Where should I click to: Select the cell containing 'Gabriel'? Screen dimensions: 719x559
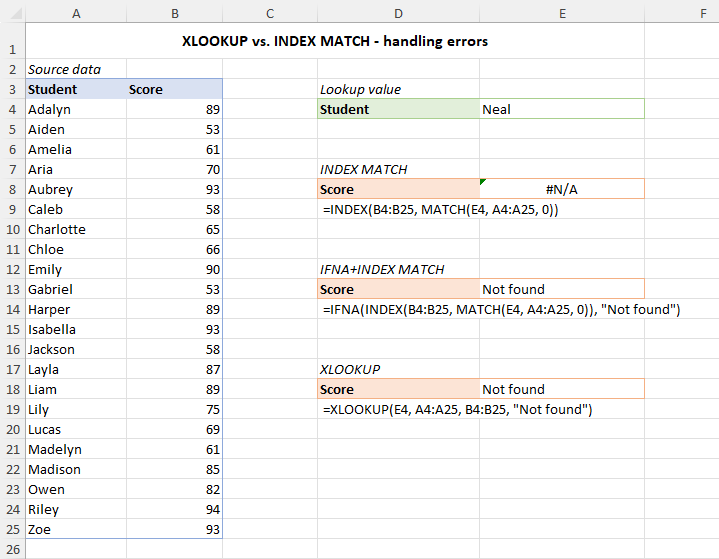76,289
